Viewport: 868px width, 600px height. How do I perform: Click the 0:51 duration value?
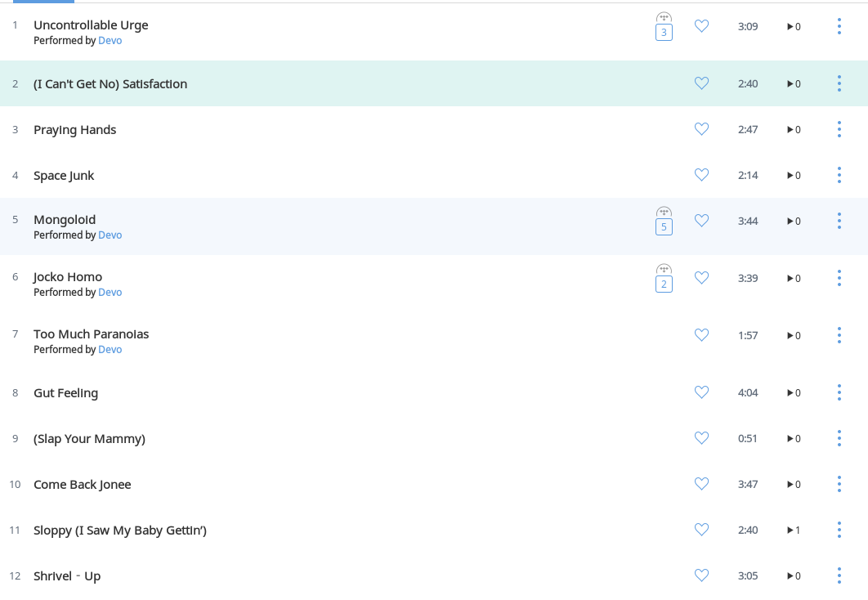[x=747, y=438]
